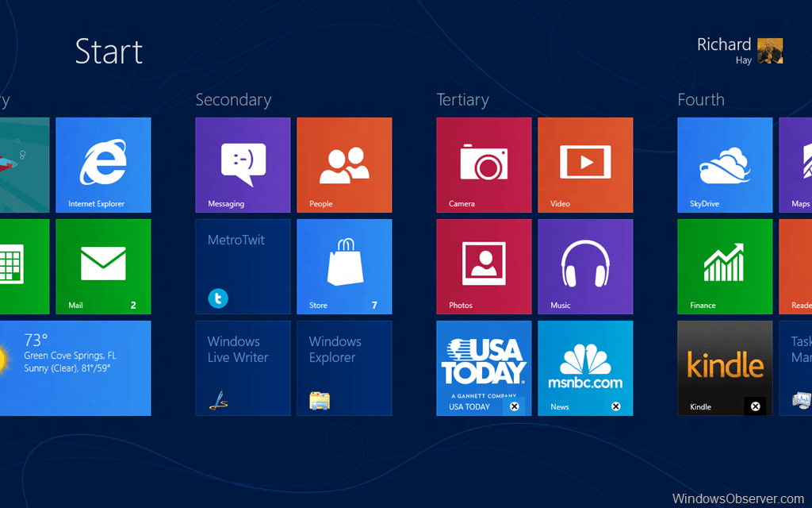Click the Windows Live Writer pen icon
812x508 pixels.
pos(218,400)
